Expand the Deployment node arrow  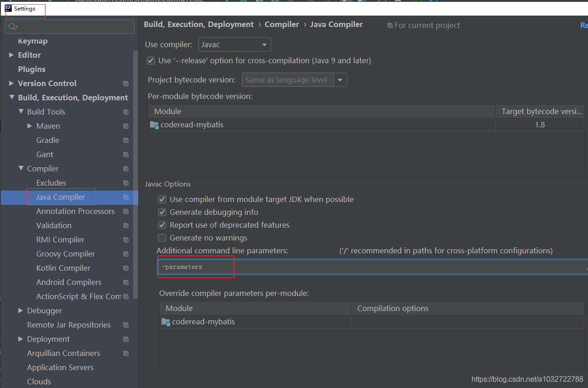(x=21, y=339)
